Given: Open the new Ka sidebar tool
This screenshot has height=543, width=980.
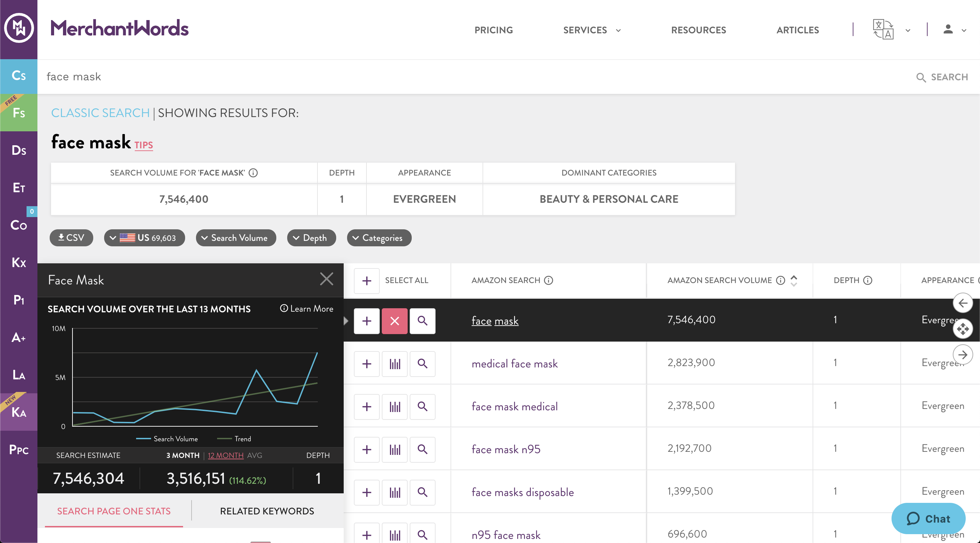Looking at the screenshot, I should [x=19, y=412].
